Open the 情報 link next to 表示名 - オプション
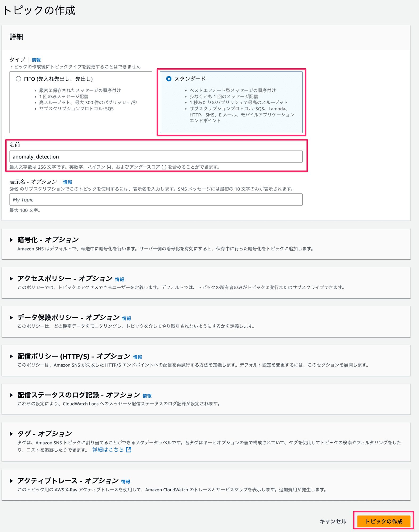 67,182
